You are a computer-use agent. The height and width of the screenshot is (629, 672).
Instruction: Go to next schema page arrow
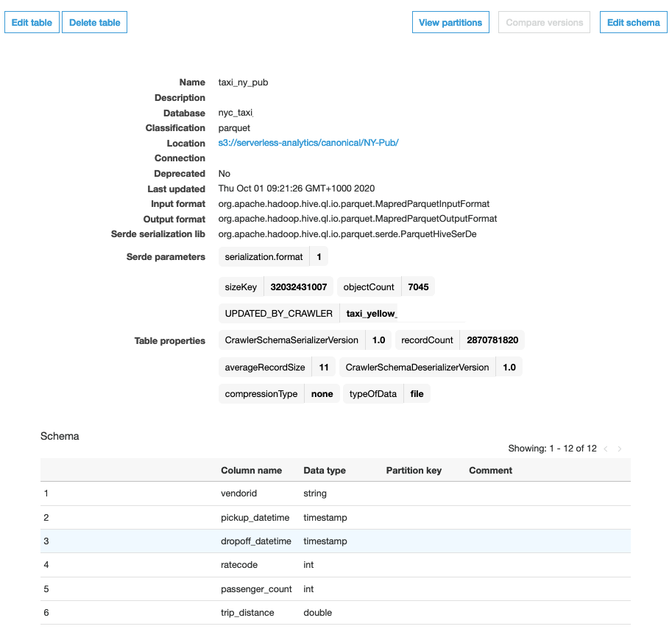point(619,449)
